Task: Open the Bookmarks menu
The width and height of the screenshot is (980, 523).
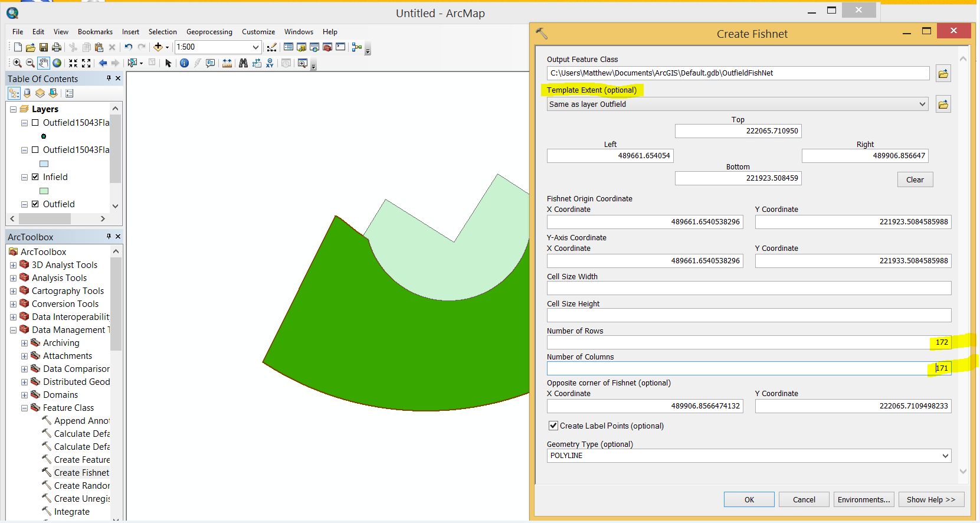Action: coord(95,32)
